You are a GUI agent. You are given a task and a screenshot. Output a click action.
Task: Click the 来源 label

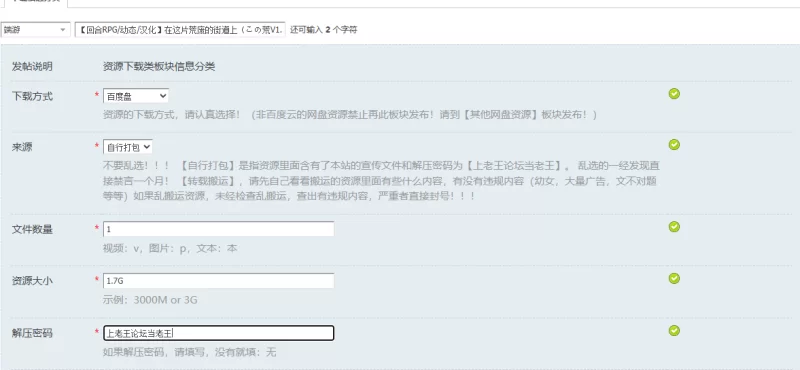[x=21, y=147]
